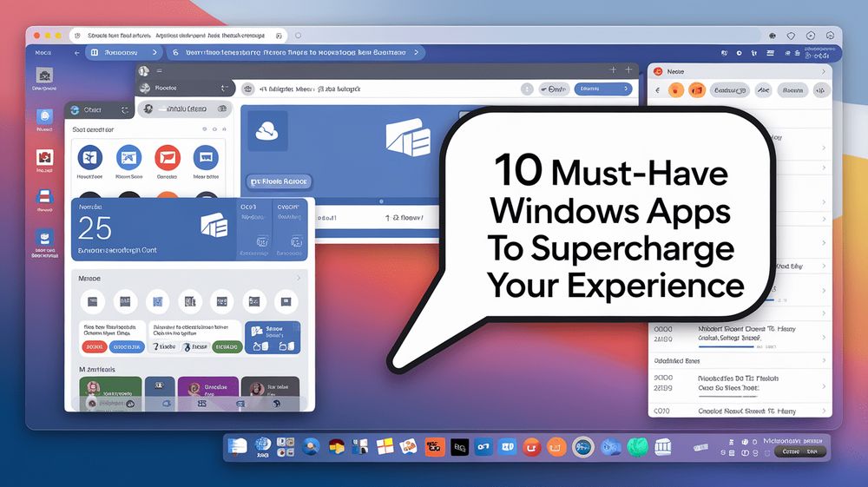Viewport: 868px width, 487px height.
Task: Launch the grey-ringed round dock icon
Action: pos(582,446)
